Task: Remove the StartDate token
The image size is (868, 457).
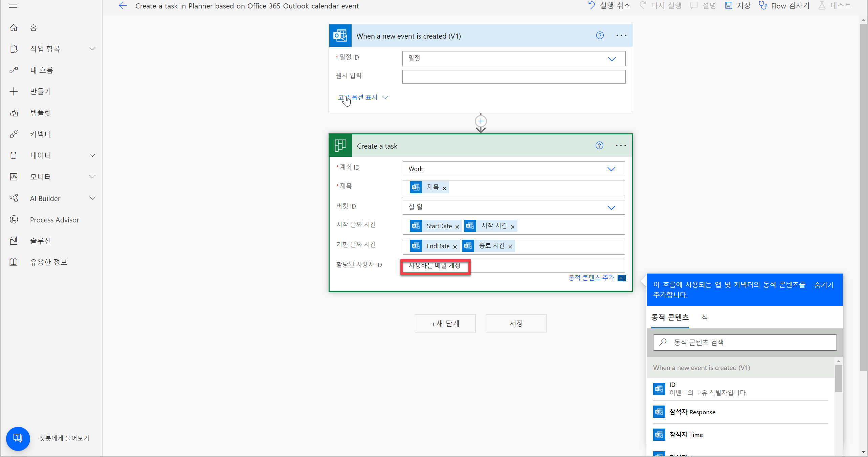Action: pyautogui.click(x=457, y=227)
